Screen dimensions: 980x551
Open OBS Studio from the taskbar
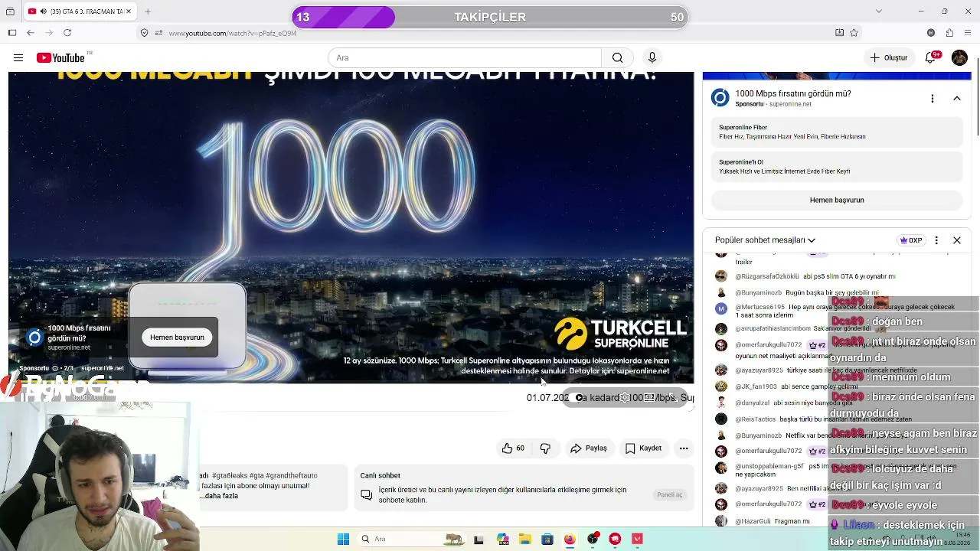tap(593, 539)
